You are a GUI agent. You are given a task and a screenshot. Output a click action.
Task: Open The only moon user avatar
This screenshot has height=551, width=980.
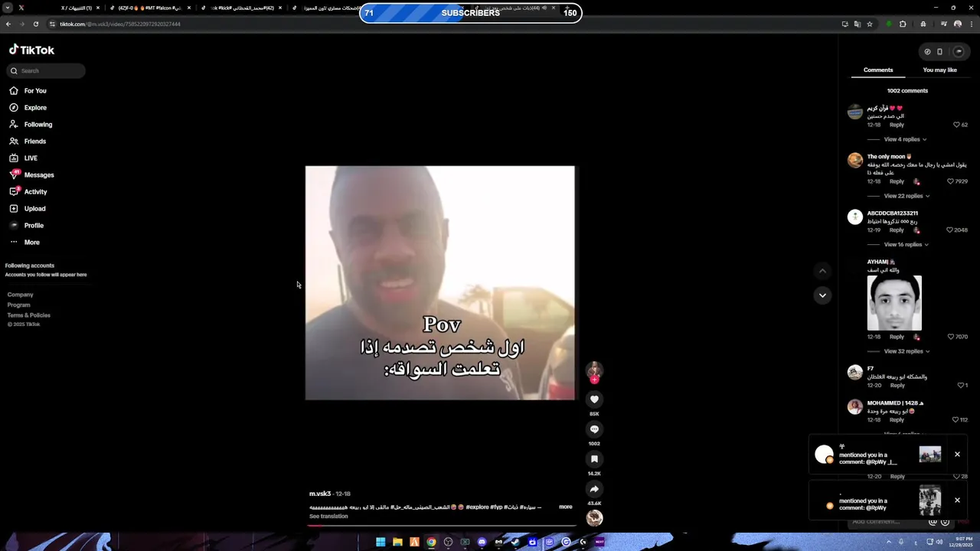coord(855,161)
